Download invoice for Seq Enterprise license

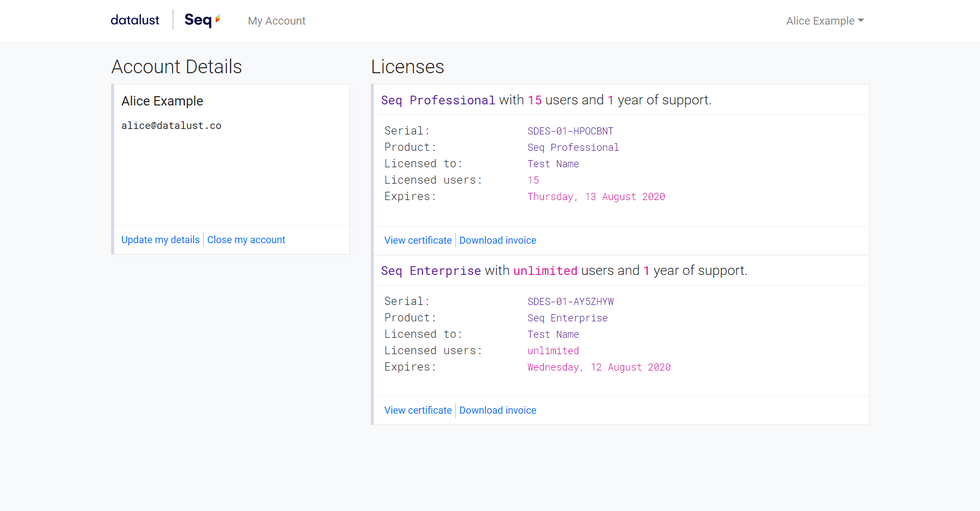point(498,410)
